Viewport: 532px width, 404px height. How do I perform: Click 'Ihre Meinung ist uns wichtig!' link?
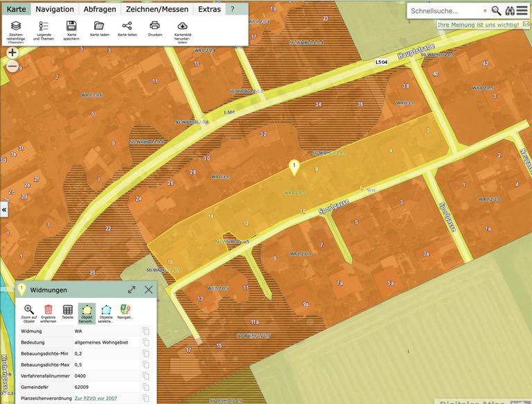coord(478,25)
